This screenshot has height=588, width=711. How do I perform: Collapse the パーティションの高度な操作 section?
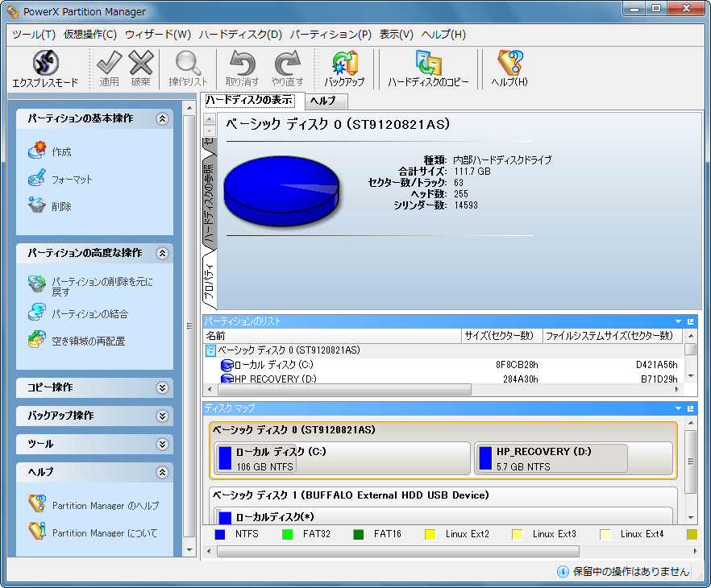click(x=162, y=253)
